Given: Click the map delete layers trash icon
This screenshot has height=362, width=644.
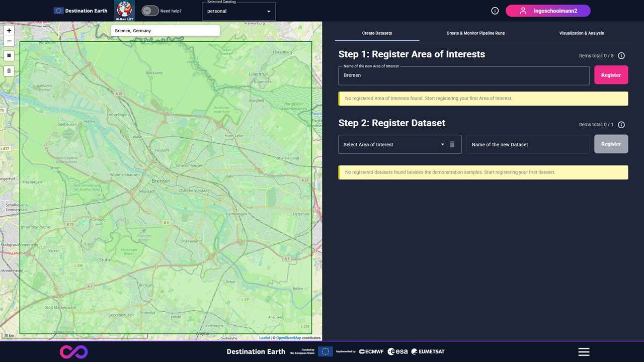Looking at the screenshot, I should pyautogui.click(x=9, y=71).
